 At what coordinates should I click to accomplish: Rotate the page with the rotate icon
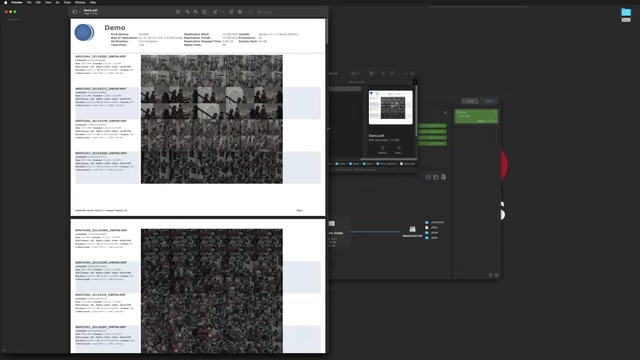coord(231,12)
